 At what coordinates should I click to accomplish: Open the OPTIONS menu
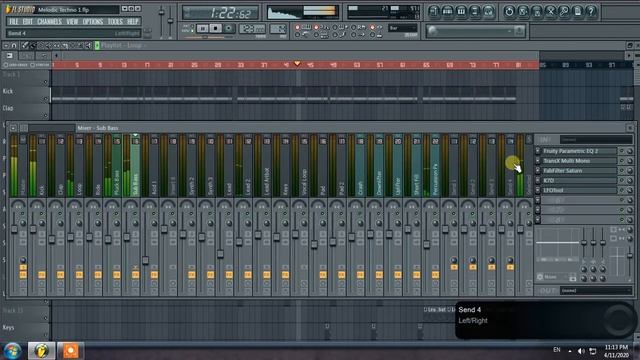[x=93, y=22]
